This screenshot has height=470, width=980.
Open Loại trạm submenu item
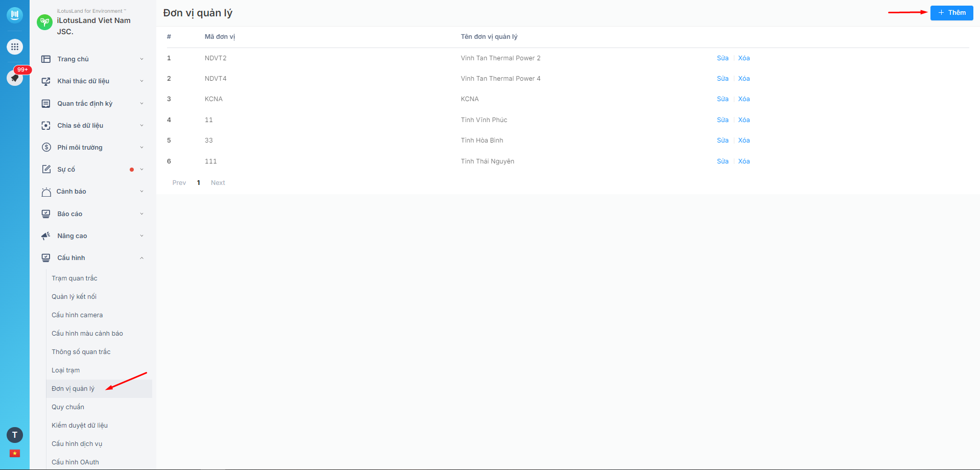point(66,370)
